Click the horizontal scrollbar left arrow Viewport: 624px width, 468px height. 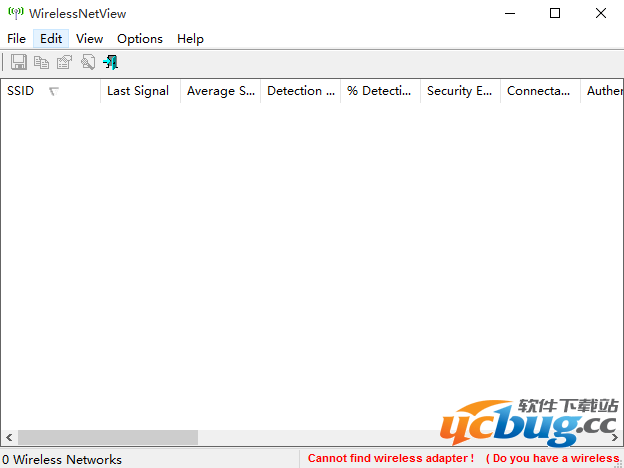coord(9,438)
